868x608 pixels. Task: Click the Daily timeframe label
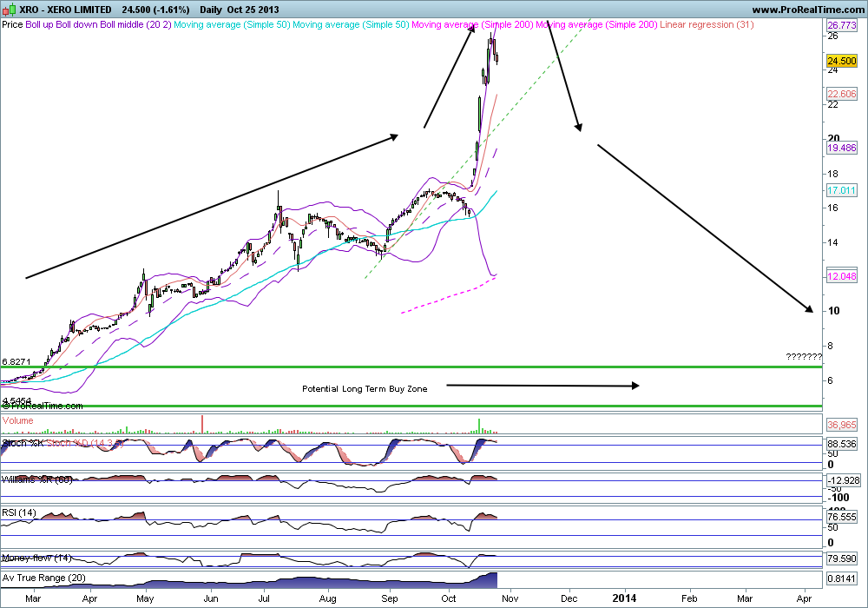[x=210, y=10]
